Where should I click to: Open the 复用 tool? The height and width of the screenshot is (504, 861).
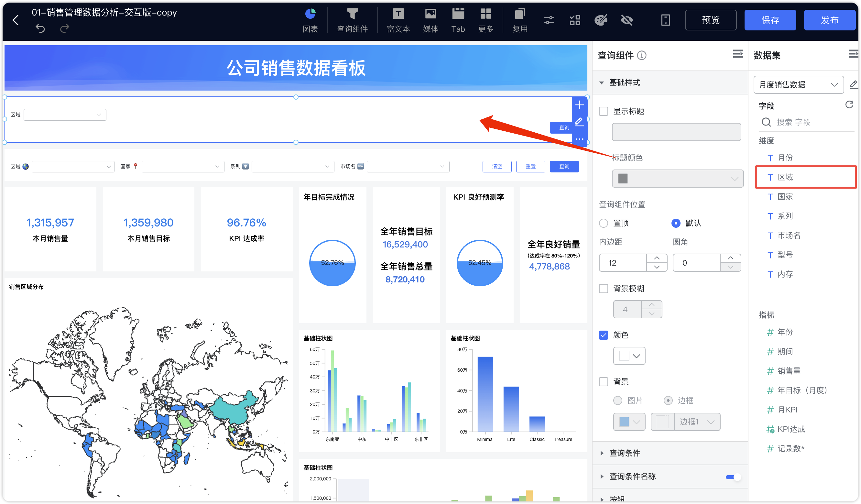520,20
